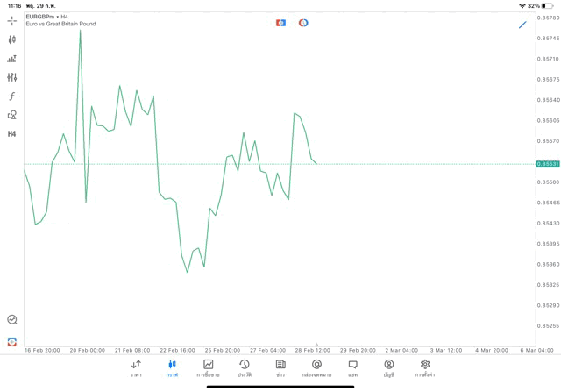
Task: Tap the bar chart volumes icon
Action: pyautogui.click(x=12, y=59)
